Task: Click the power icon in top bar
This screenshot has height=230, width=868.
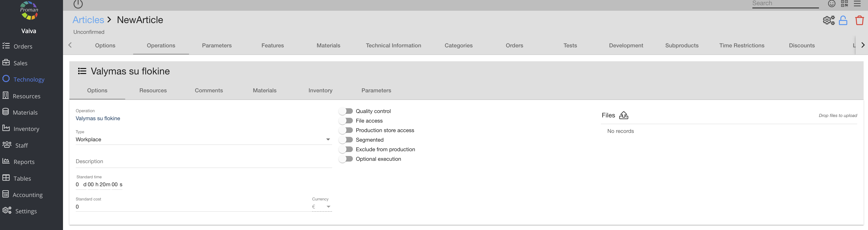Action: coord(78,4)
